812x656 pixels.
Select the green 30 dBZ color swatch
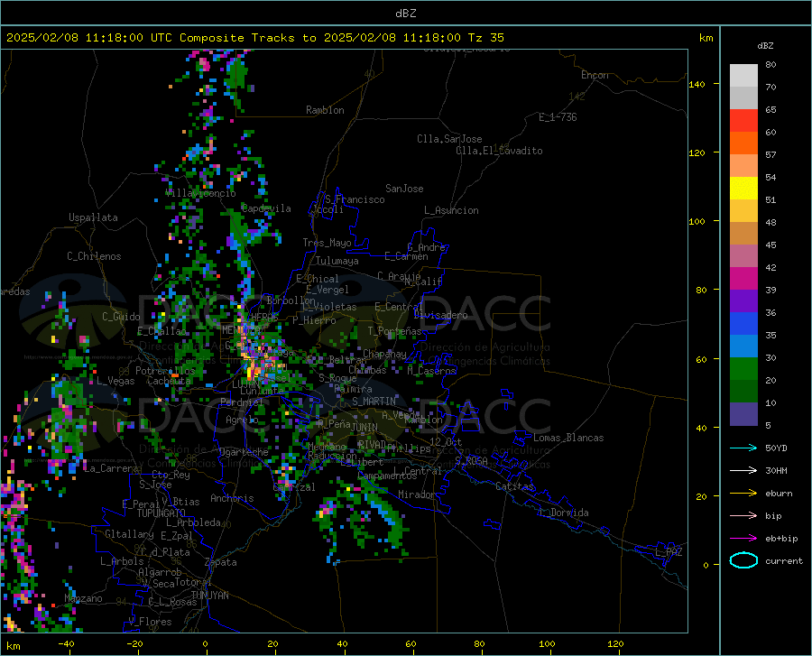743,369
